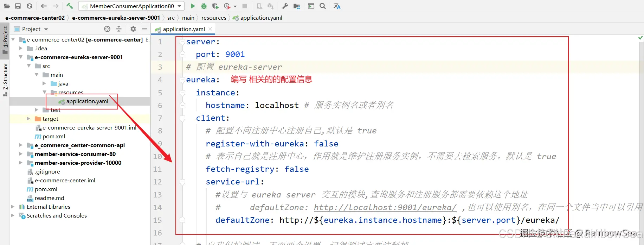Open Search Everywhere magnifier icon
The height and width of the screenshot is (245, 644).
[x=323, y=6]
